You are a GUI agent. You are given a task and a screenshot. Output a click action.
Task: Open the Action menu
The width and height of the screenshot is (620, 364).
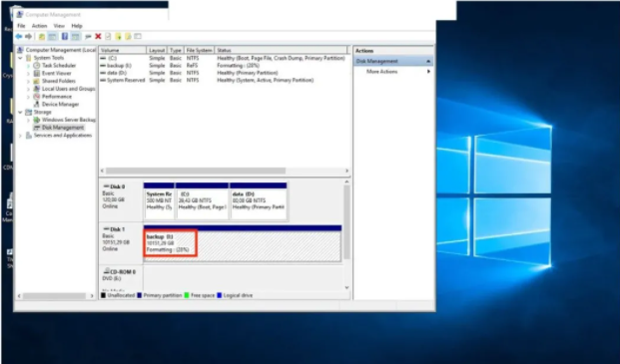pyautogui.click(x=39, y=26)
